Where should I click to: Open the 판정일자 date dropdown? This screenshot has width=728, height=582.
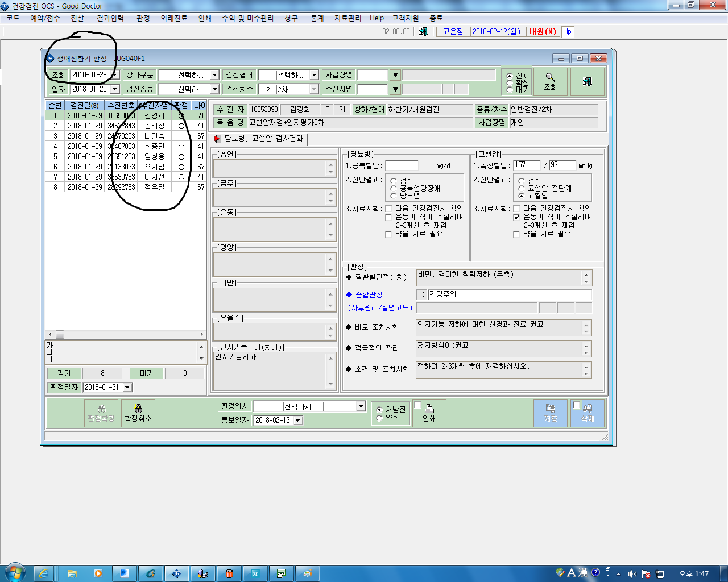coord(127,388)
